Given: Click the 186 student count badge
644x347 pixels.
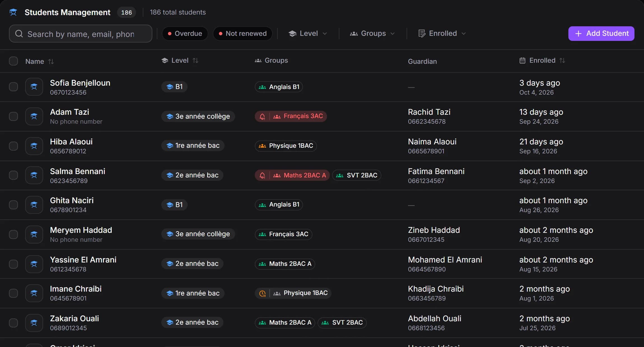Looking at the screenshot, I should [127, 12].
